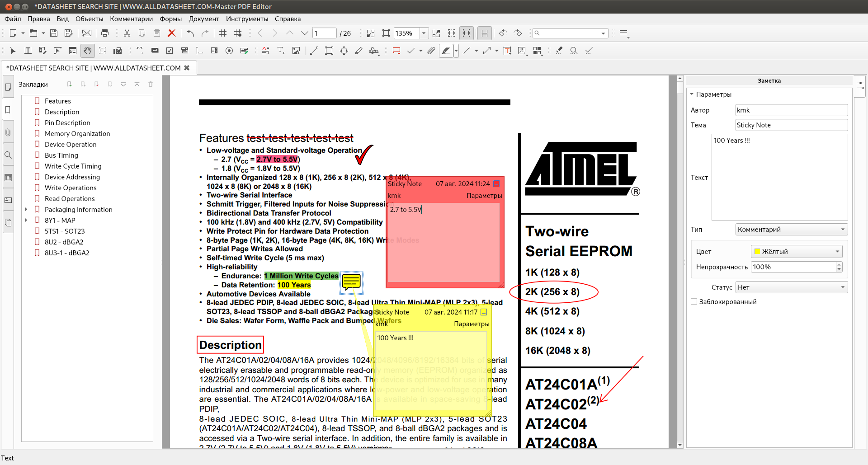The image size is (868, 465).
Task: Select the Sticky Note comment tool
Action: 396,51
